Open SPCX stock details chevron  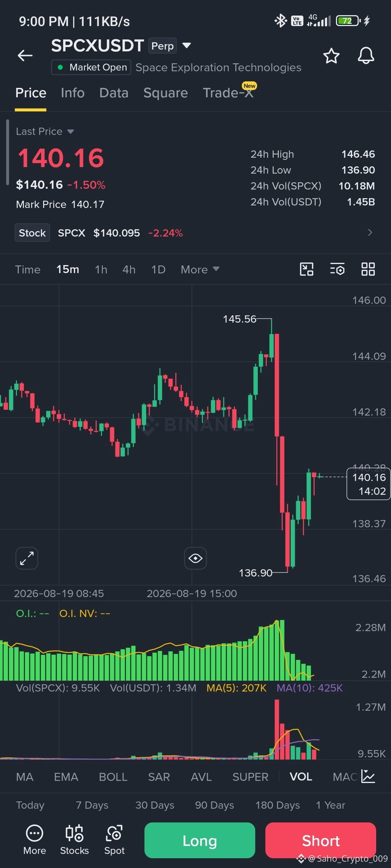coord(370,233)
